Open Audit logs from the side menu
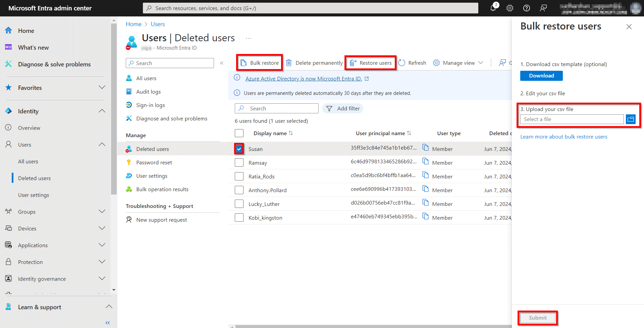Image resolution: width=644 pixels, height=328 pixels. (149, 91)
